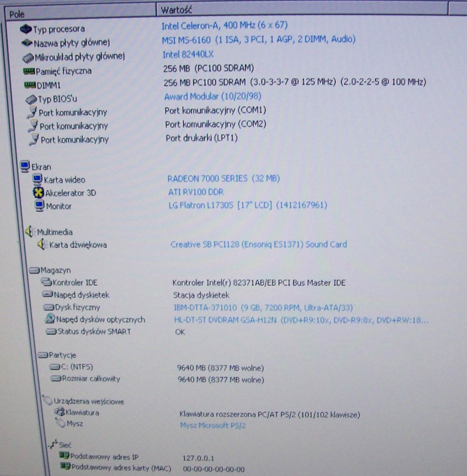Select the Port komunikacyjny (COM2) value
The height and width of the screenshot is (476, 467).
216,124
